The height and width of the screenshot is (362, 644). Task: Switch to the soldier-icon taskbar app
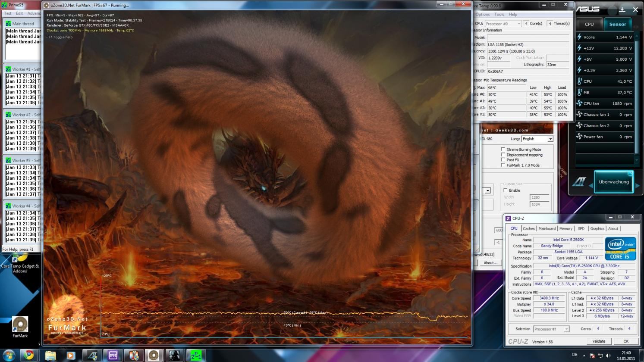pyautogui.click(x=175, y=356)
